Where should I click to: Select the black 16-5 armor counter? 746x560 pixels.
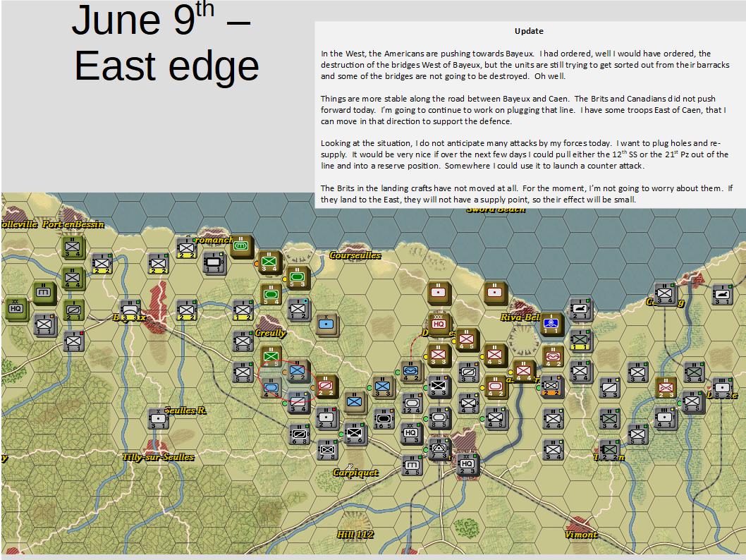(x=384, y=419)
